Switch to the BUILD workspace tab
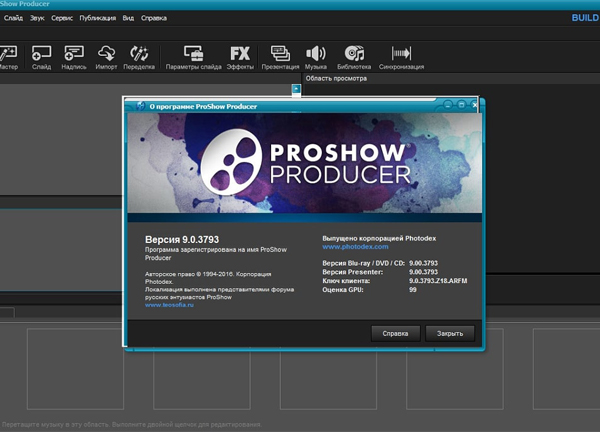Screen dimensions: 600x432 click(x=584, y=18)
